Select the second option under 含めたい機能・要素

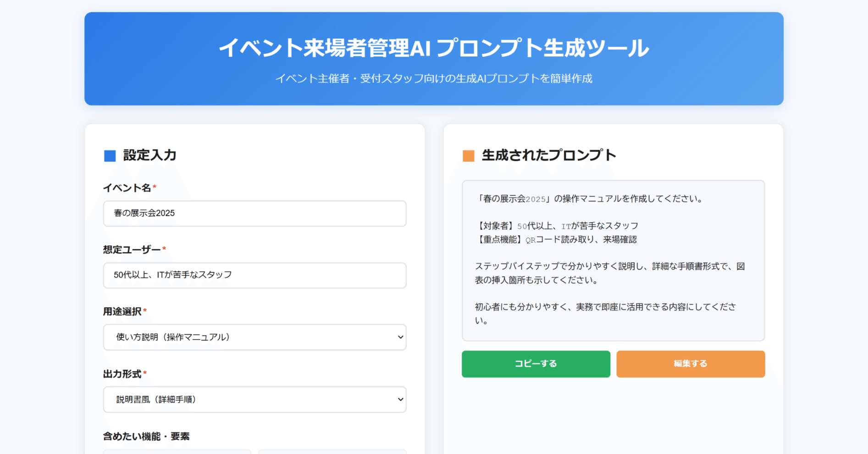[x=332, y=453]
